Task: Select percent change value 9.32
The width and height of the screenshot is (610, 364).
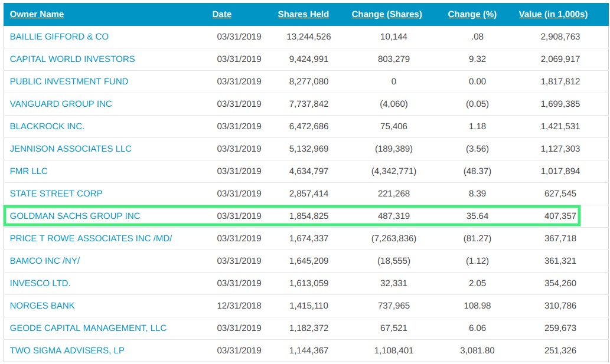Action: point(477,59)
